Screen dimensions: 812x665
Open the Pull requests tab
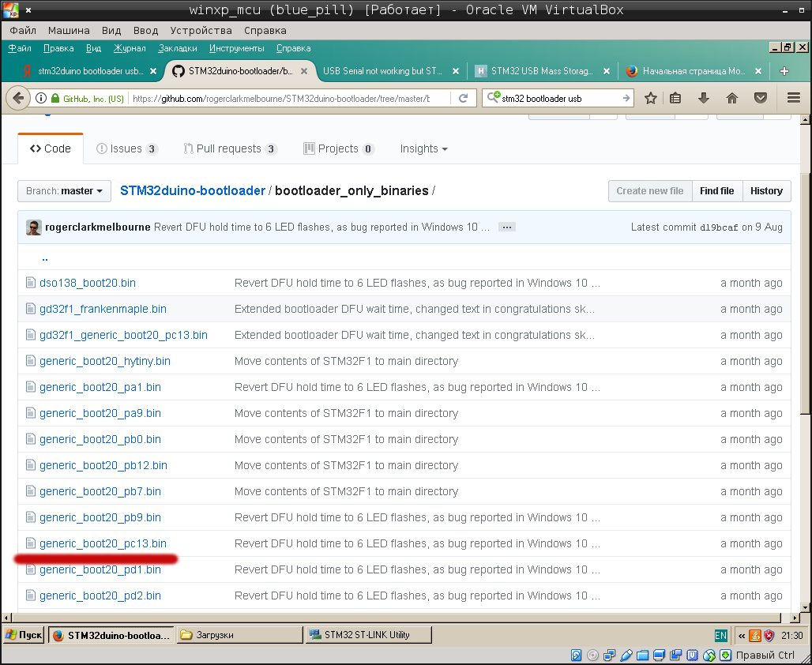point(231,148)
